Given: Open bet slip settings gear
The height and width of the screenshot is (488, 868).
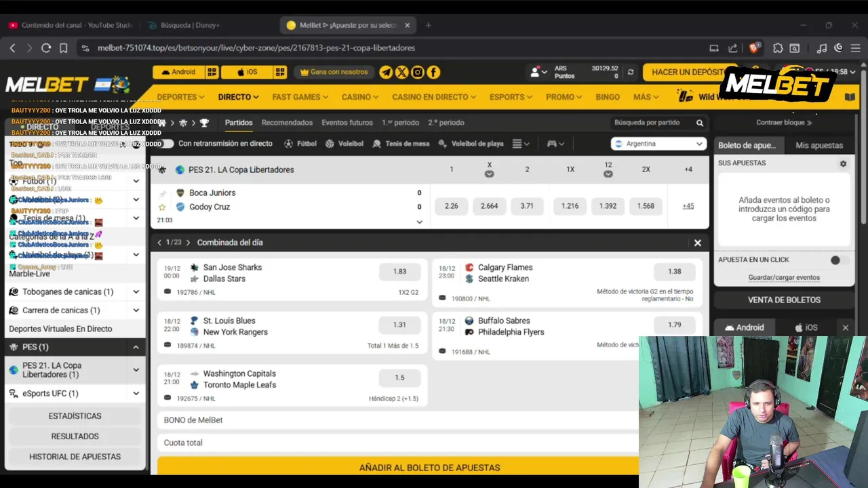Looking at the screenshot, I should pyautogui.click(x=843, y=163).
